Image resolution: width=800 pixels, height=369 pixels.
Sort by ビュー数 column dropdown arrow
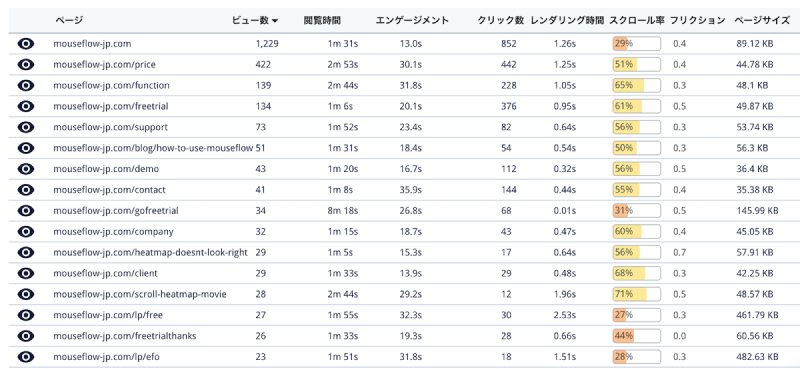(x=275, y=21)
